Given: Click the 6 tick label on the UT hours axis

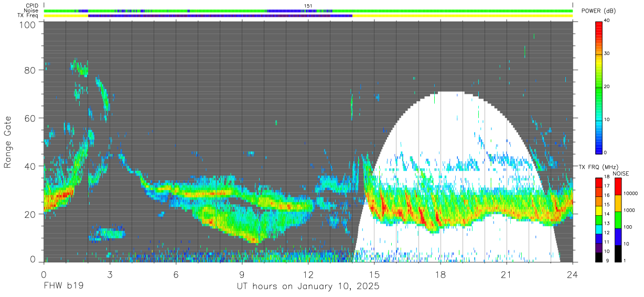Looking at the screenshot, I should click(176, 274).
